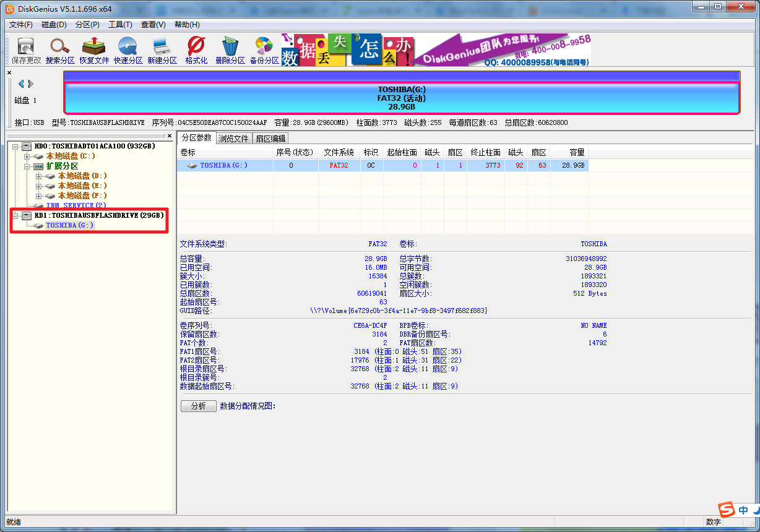Screen dimensions: 760x532
Task: Open the 查看(V) menu
Action: click(153, 25)
